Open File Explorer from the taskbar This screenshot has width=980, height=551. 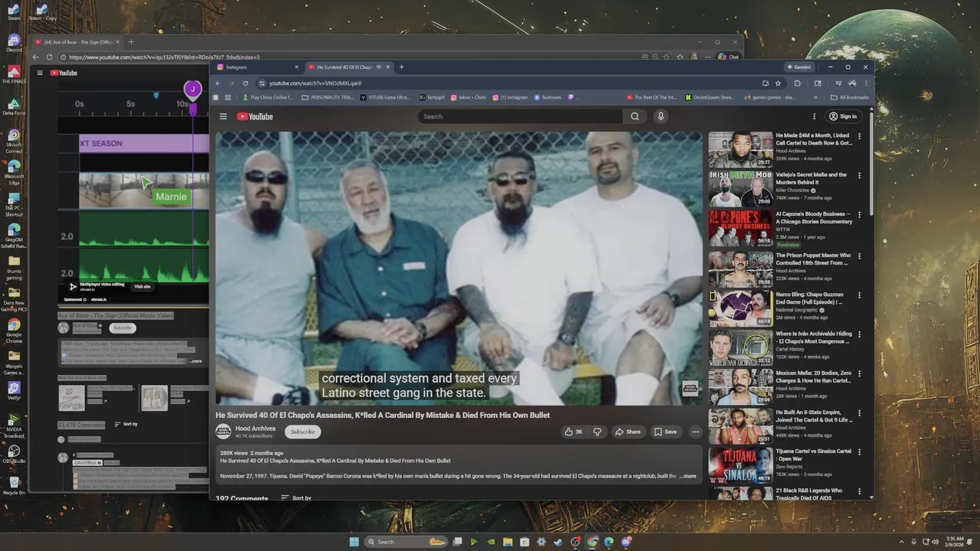click(508, 542)
